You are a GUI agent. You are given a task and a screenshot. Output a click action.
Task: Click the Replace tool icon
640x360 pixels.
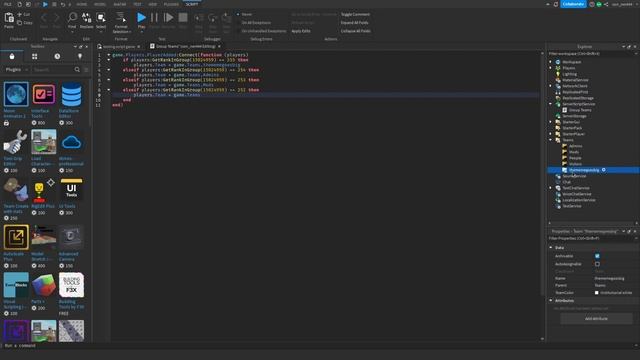point(87,17)
